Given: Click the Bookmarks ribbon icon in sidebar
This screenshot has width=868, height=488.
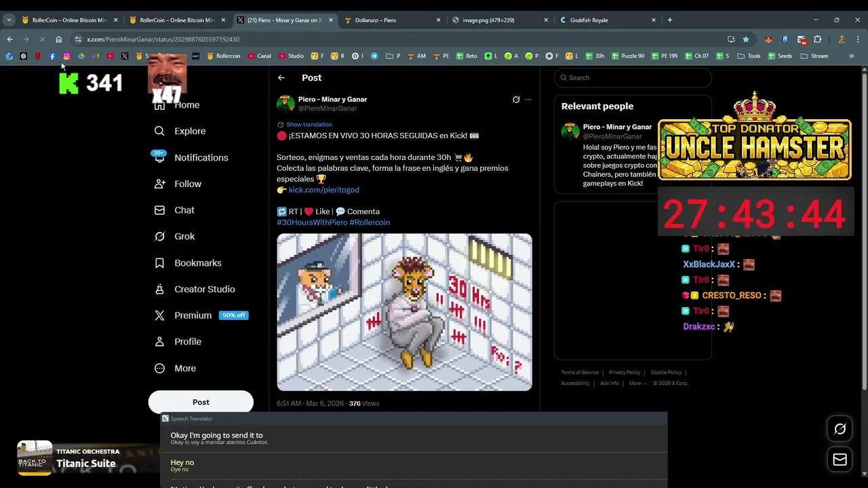Looking at the screenshot, I should [x=159, y=263].
